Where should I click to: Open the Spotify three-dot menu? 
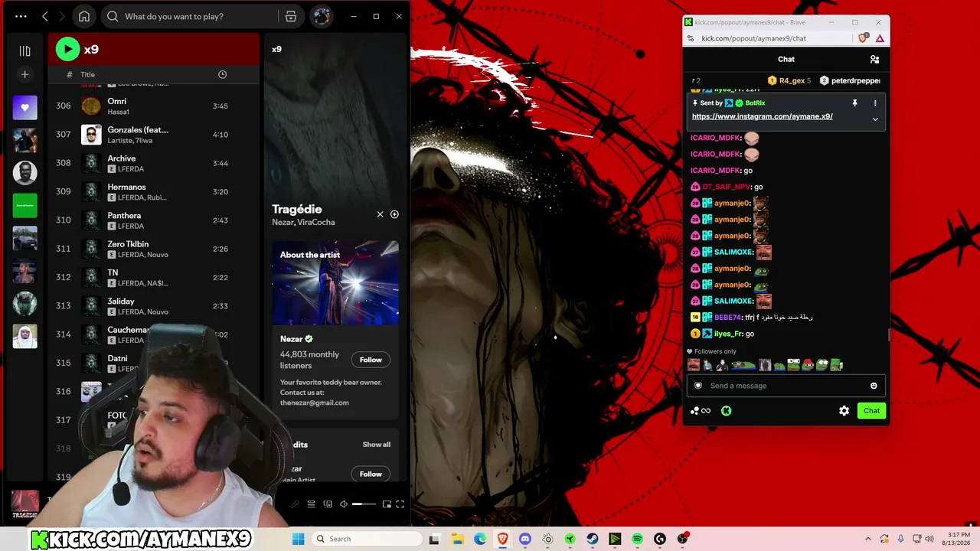click(21, 16)
